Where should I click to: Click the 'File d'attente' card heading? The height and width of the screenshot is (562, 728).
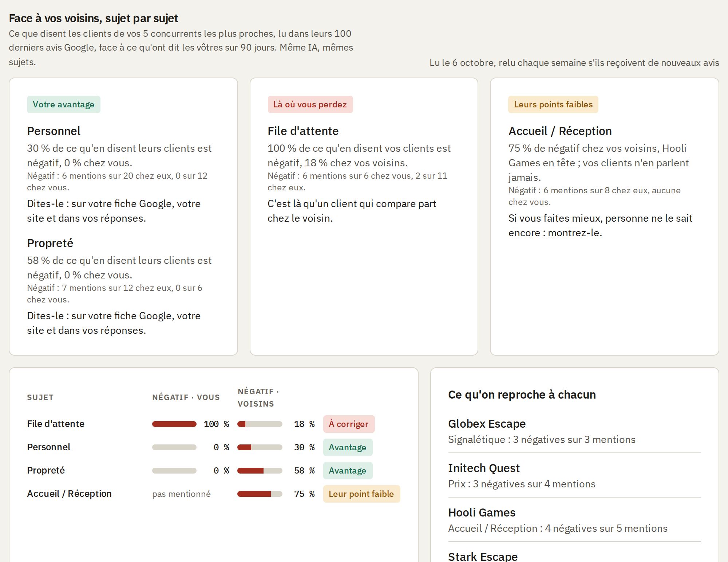303,131
